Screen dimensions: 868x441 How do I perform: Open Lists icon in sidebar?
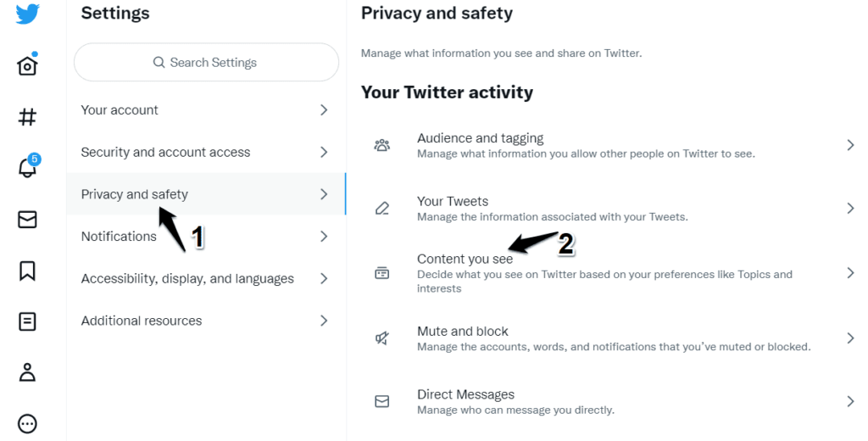(27, 321)
